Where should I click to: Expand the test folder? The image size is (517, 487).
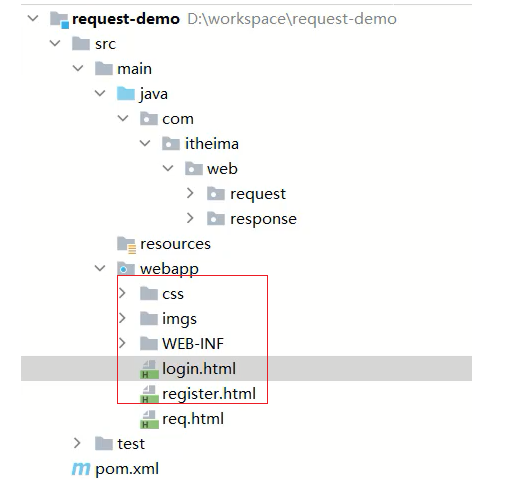pos(77,443)
